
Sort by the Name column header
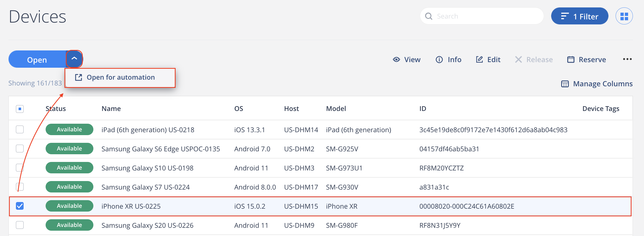[111, 109]
